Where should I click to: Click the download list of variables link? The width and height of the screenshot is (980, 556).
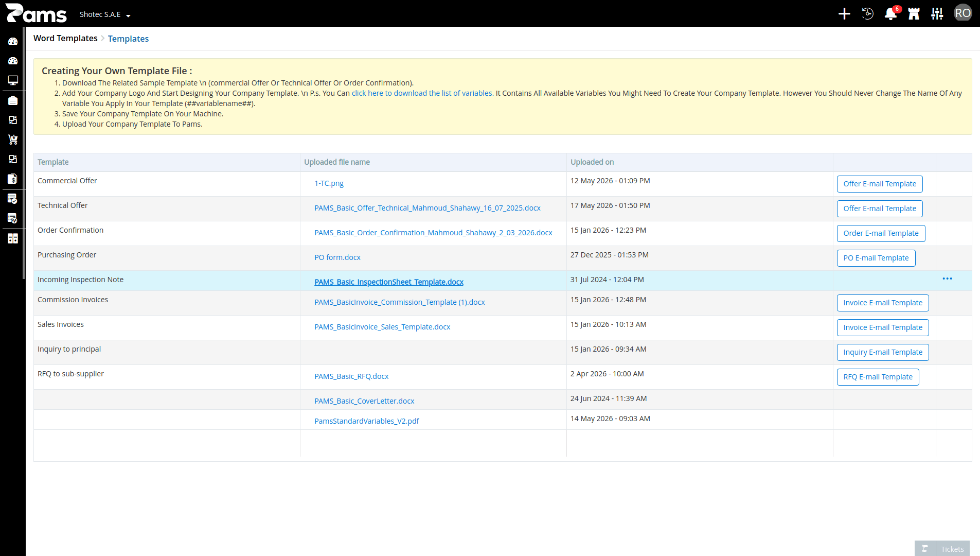coord(422,93)
